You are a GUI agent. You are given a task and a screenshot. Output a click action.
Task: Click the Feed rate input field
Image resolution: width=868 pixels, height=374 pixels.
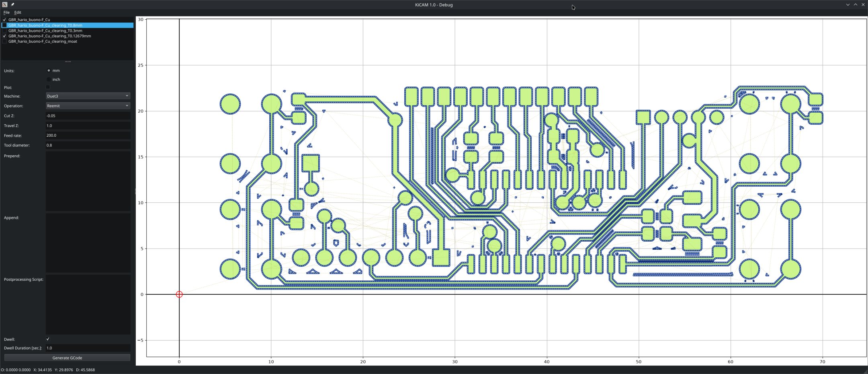tap(88, 136)
